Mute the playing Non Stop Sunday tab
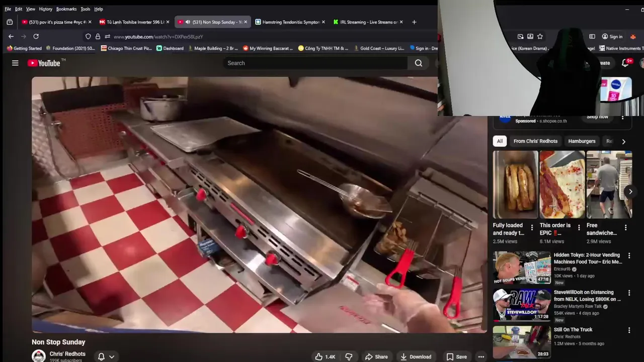The image size is (644, 362). tap(188, 22)
